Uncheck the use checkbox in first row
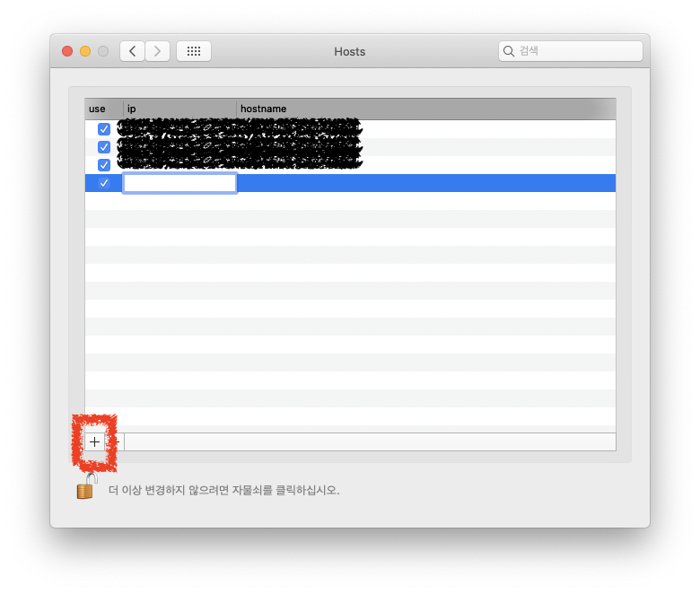 point(104,129)
